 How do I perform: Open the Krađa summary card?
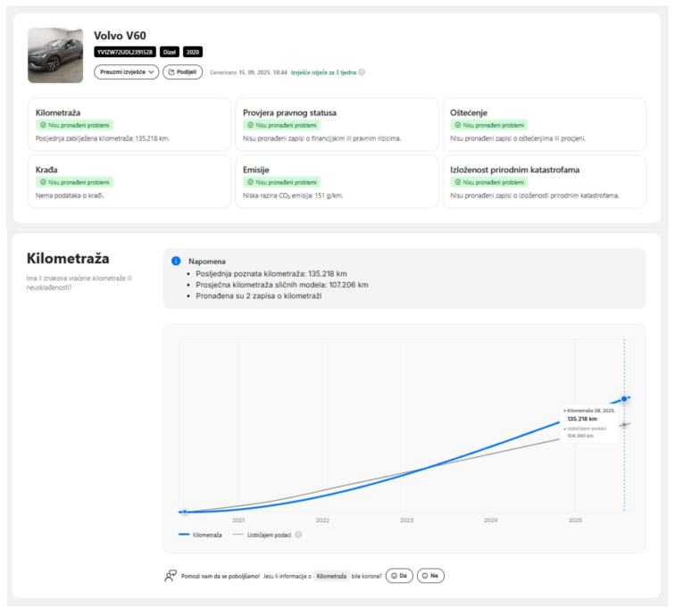[x=129, y=181]
